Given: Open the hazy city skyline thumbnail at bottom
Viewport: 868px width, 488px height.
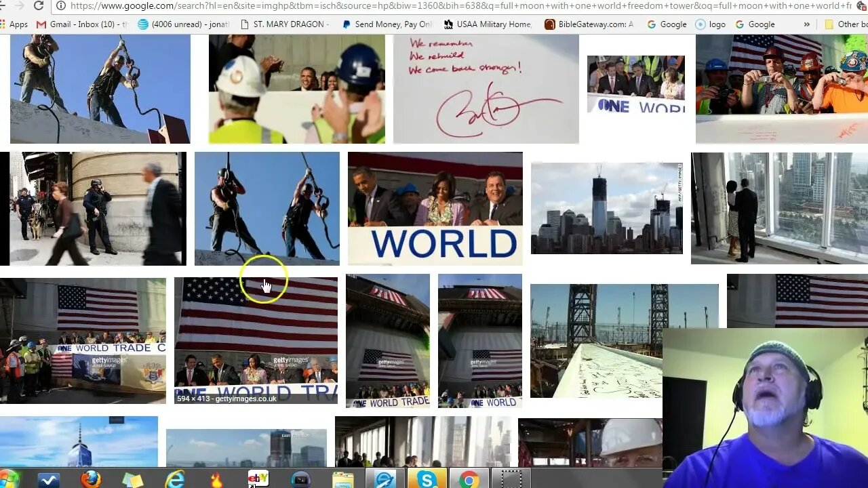Looking at the screenshot, I should point(246,448).
